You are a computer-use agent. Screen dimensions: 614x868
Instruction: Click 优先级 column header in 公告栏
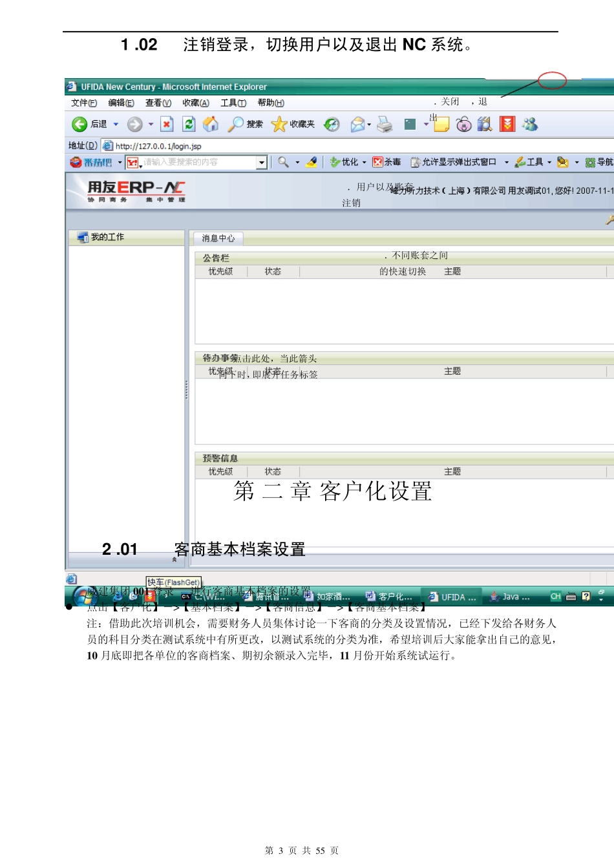pyautogui.click(x=220, y=272)
